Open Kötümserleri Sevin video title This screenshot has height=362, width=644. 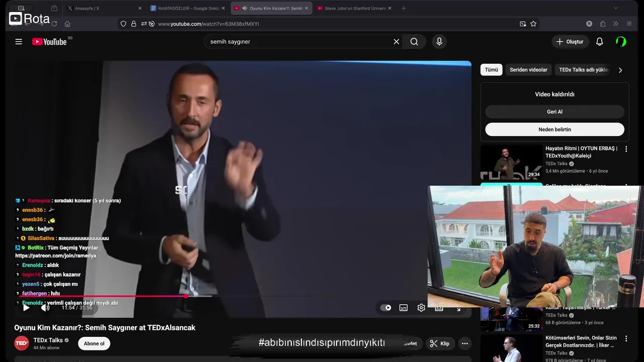(x=581, y=341)
